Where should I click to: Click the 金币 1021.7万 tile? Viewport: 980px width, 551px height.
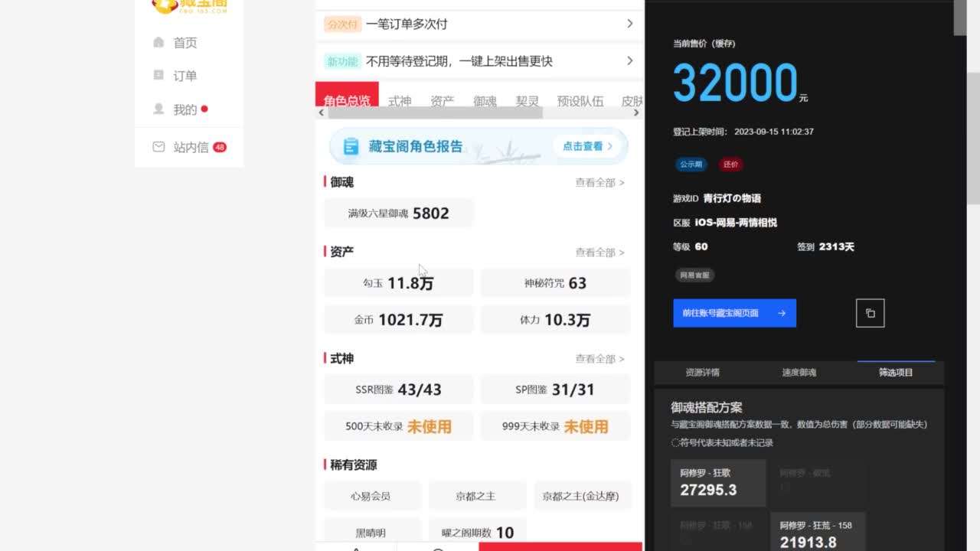click(x=399, y=320)
